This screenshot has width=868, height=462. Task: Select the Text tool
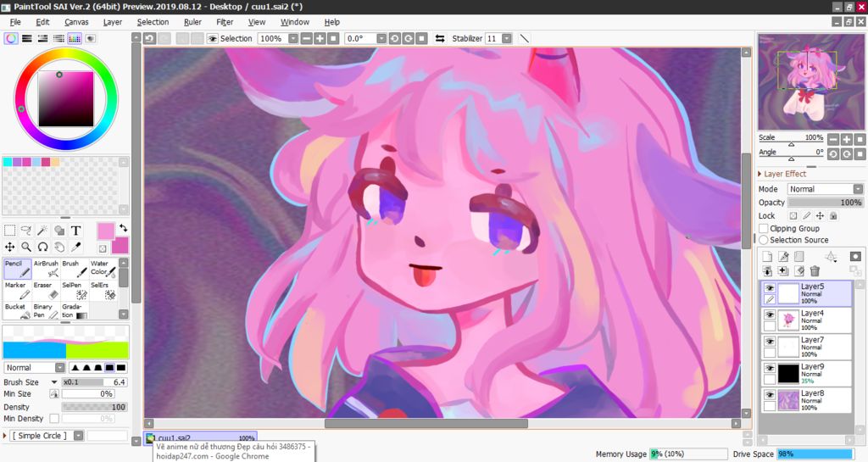[x=75, y=231]
